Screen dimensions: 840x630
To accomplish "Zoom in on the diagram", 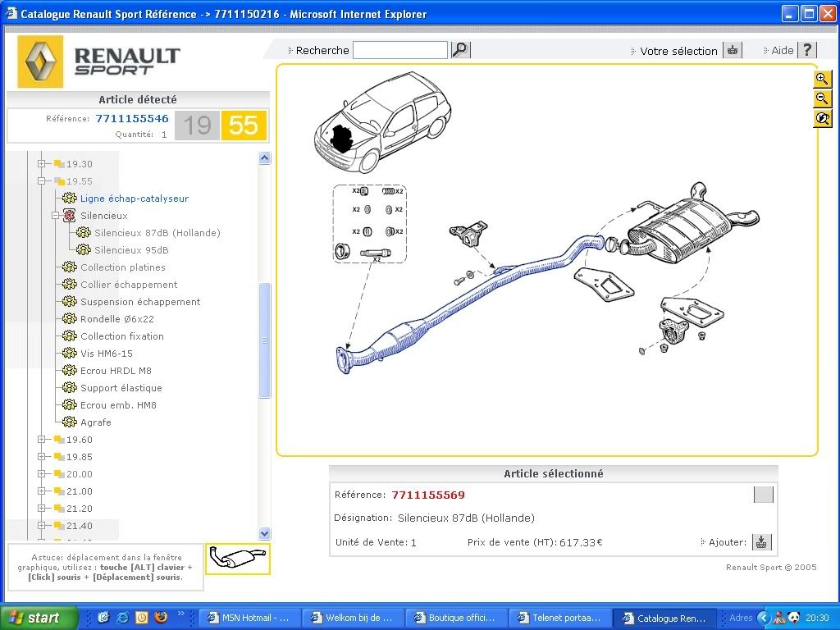I will pyautogui.click(x=822, y=80).
